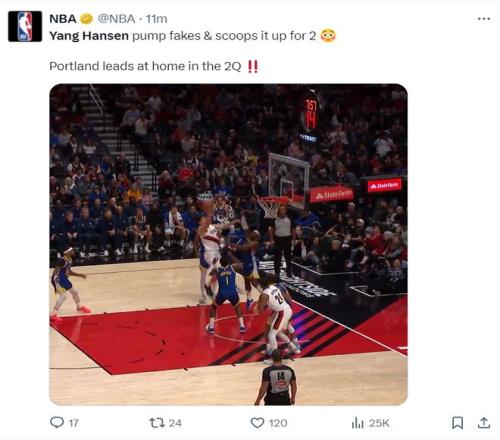Screen dimensions: 500x440
Task: Repost using the retweet arrows icon
Action: click(157, 423)
